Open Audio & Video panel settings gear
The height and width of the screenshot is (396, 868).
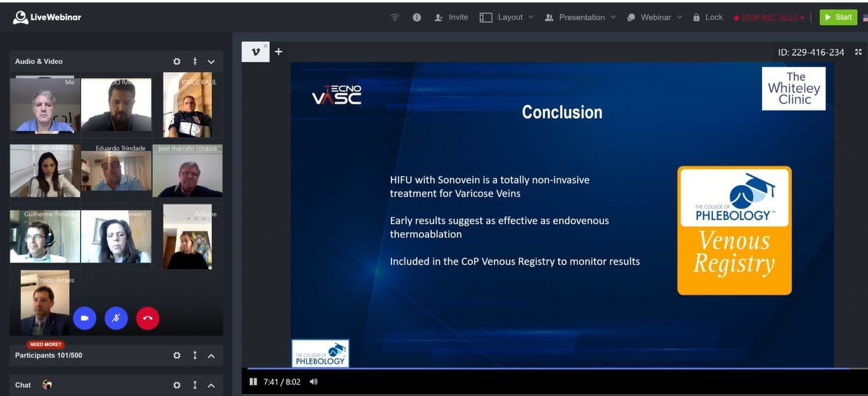(177, 61)
